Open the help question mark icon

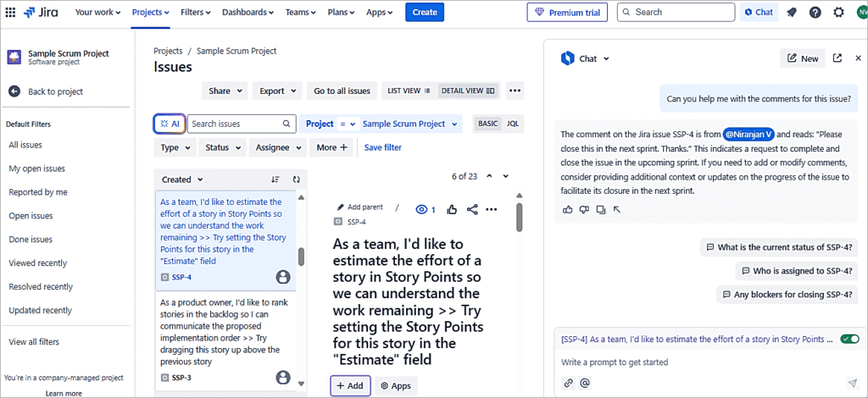click(815, 12)
